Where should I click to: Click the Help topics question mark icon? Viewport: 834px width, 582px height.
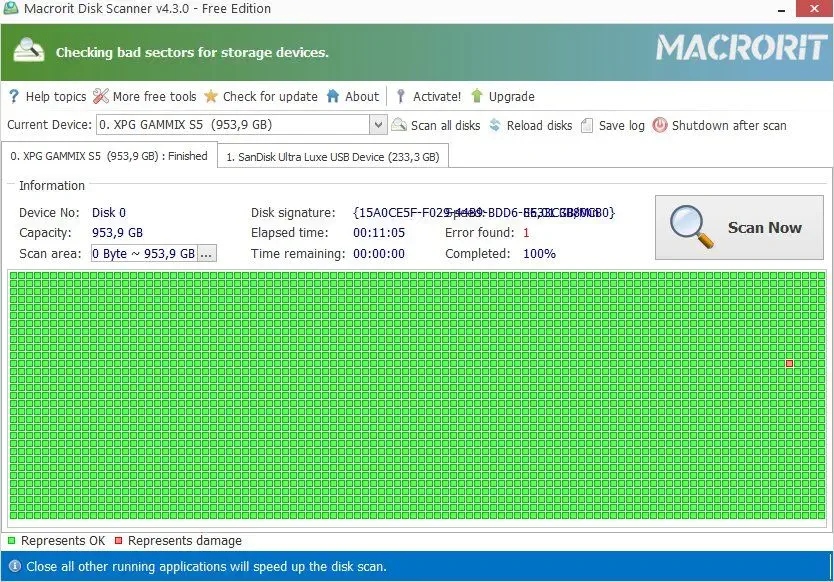tap(14, 96)
